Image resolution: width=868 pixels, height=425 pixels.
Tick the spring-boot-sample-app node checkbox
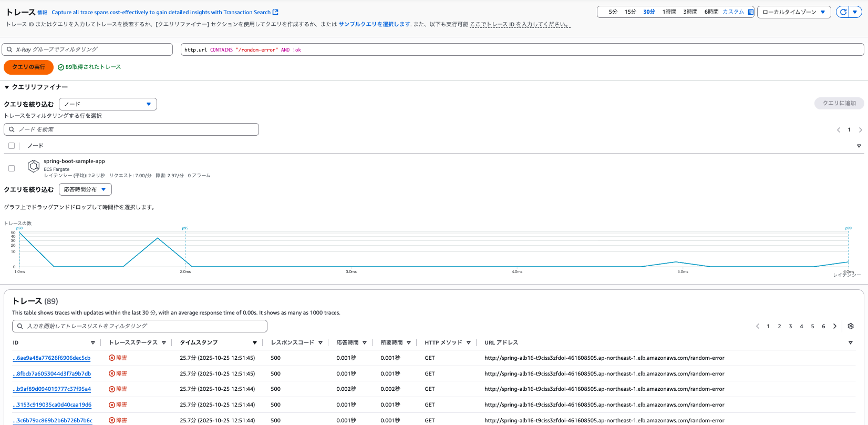[x=12, y=168]
